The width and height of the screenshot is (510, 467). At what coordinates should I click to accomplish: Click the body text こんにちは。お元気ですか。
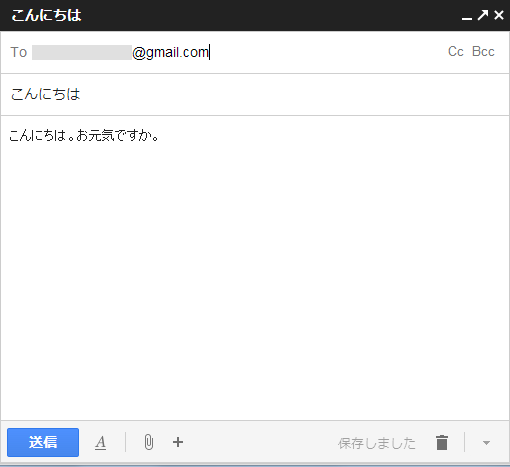84,135
